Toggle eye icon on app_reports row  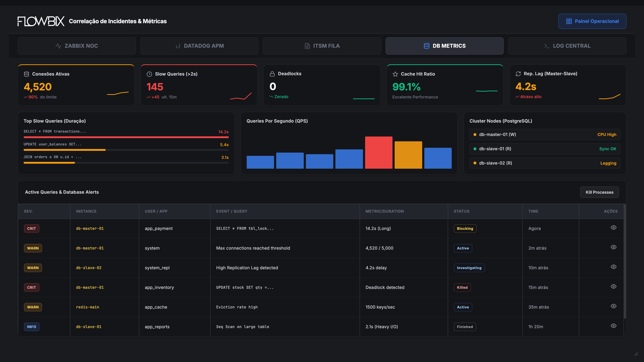[614, 326]
